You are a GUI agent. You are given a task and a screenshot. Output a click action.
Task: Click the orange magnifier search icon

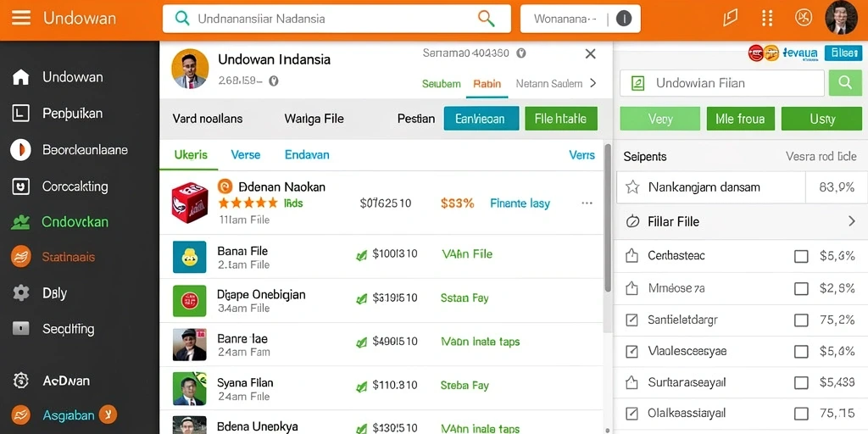486,19
